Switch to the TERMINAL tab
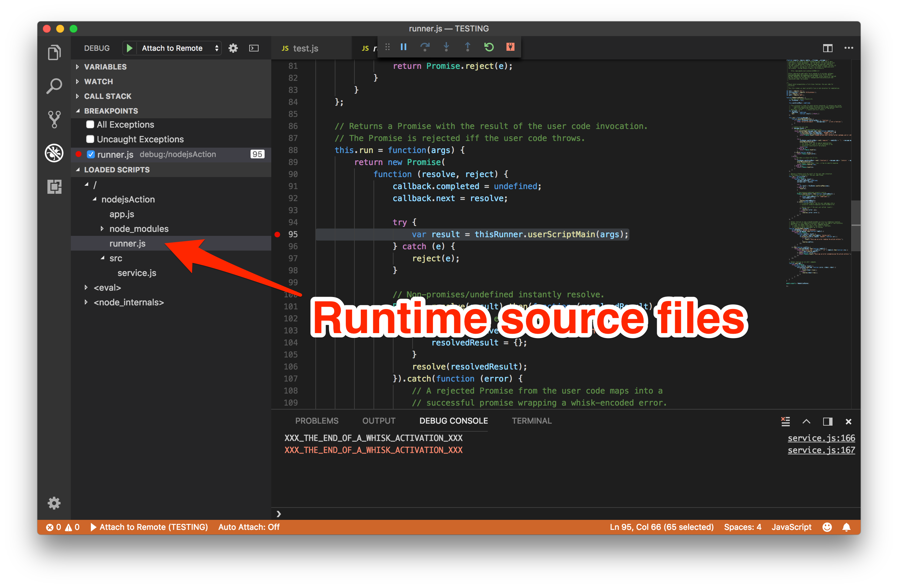 [531, 421]
